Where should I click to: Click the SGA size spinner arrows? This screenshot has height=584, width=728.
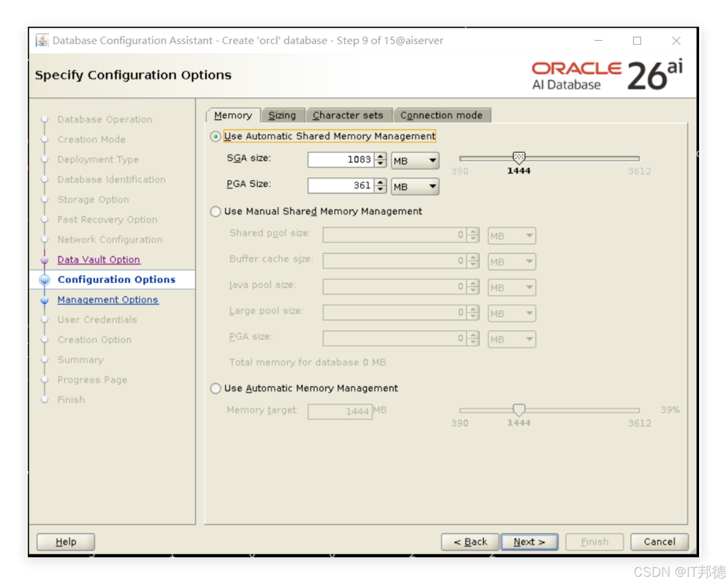(380, 160)
